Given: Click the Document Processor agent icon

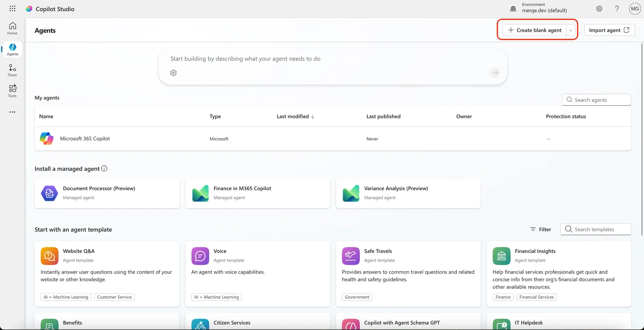Looking at the screenshot, I should click(x=49, y=193).
